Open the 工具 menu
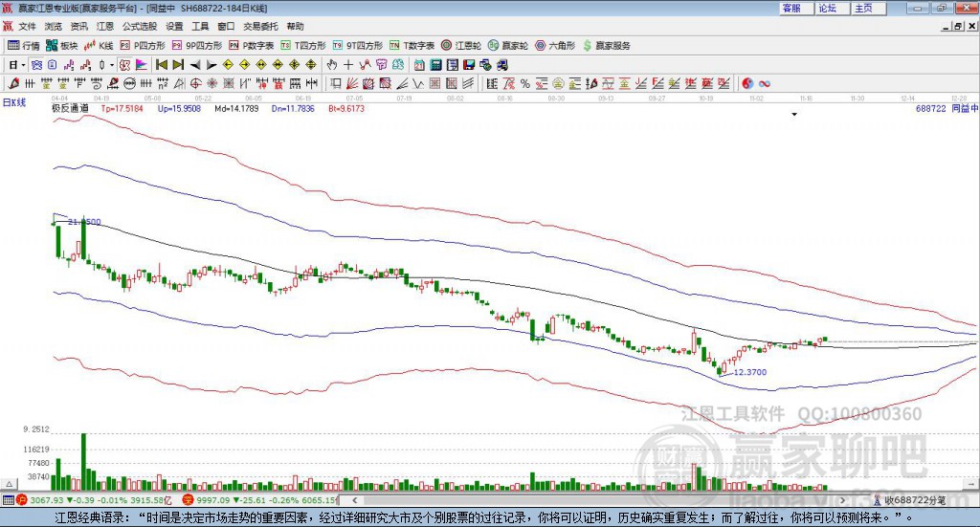The height and width of the screenshot is (527, 980). coord(200,26)
